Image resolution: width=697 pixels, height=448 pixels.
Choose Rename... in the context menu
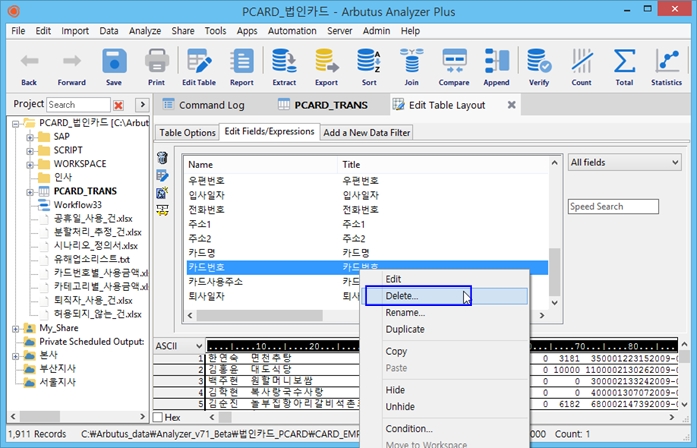(x=446, y=312)
